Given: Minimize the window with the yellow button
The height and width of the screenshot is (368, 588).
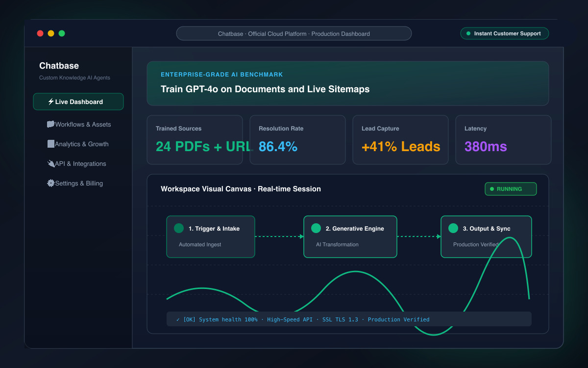Looking at the screenshot, I should pyautogui.click(x=51, y=33).
